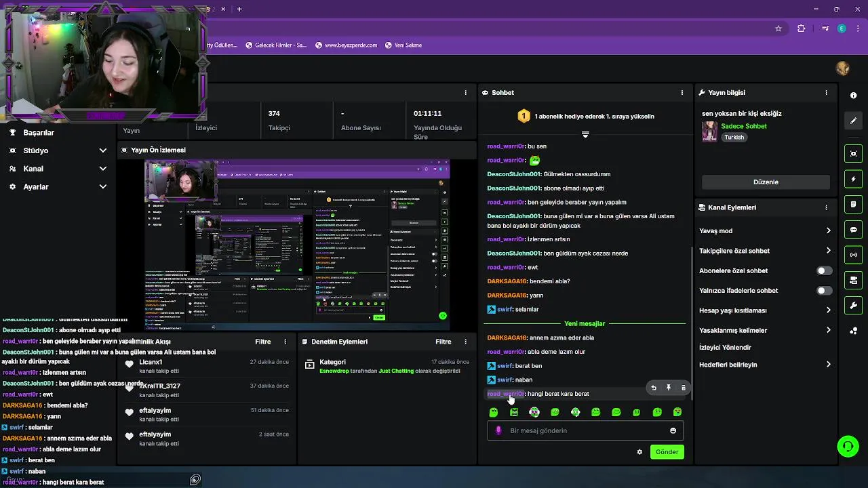Insert the last green emote with red hearts

677,412
